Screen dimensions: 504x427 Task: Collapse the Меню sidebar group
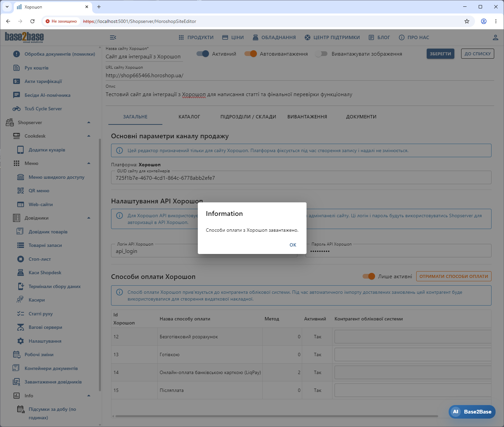coord(89,163)
